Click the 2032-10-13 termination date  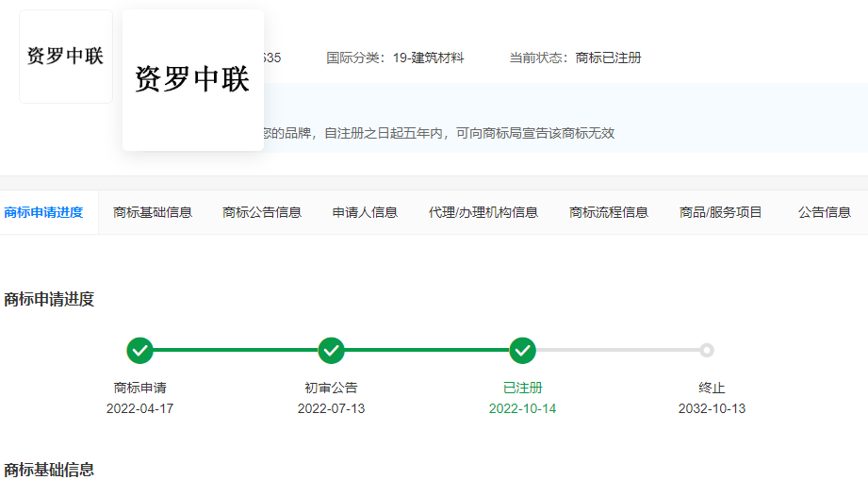(712, 408)
